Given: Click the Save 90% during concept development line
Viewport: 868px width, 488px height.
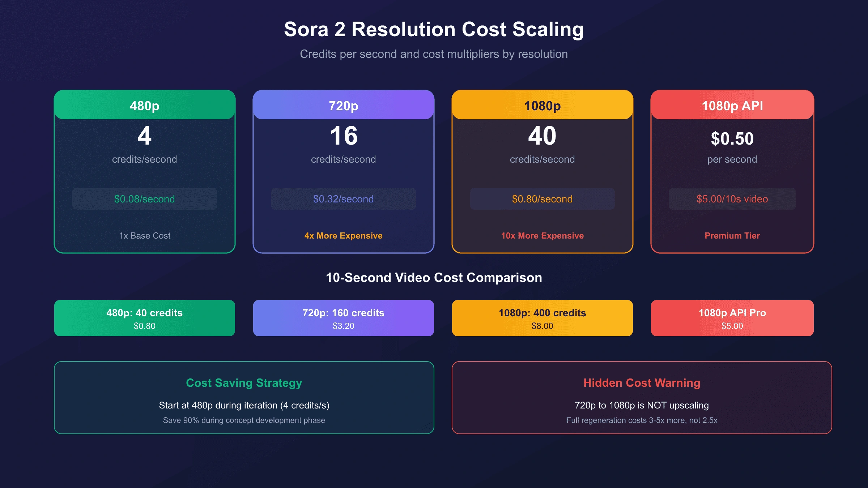Looking at the screenshot, I should pyautogui.click(x=244, y=420).
